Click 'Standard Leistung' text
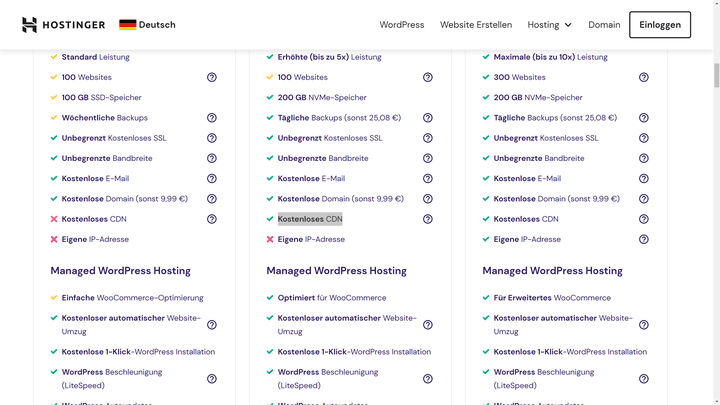The image size is (720, 405). tap(96, 57)
